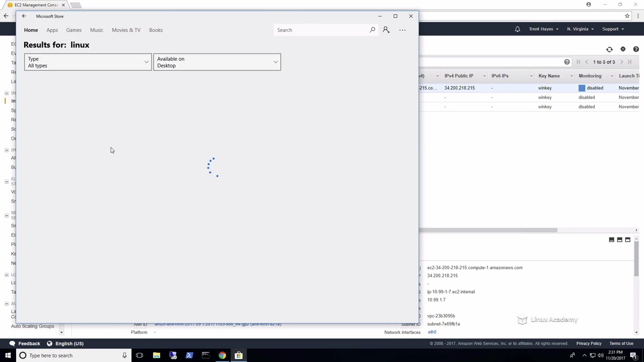Click the AWS notifications bell icon
The width and height of the screenshot is (644, 362).
pyautogui.click(x=517, y=29)
